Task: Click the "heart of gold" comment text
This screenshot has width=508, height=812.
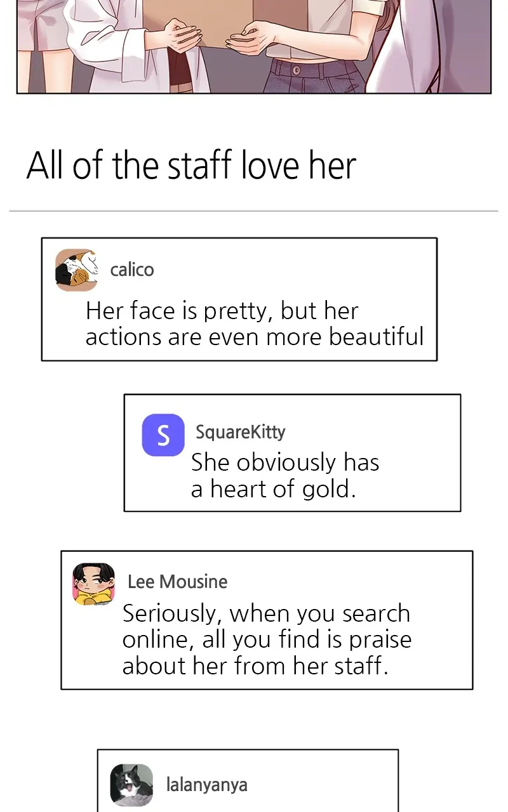Action: [x=273, y=489]
